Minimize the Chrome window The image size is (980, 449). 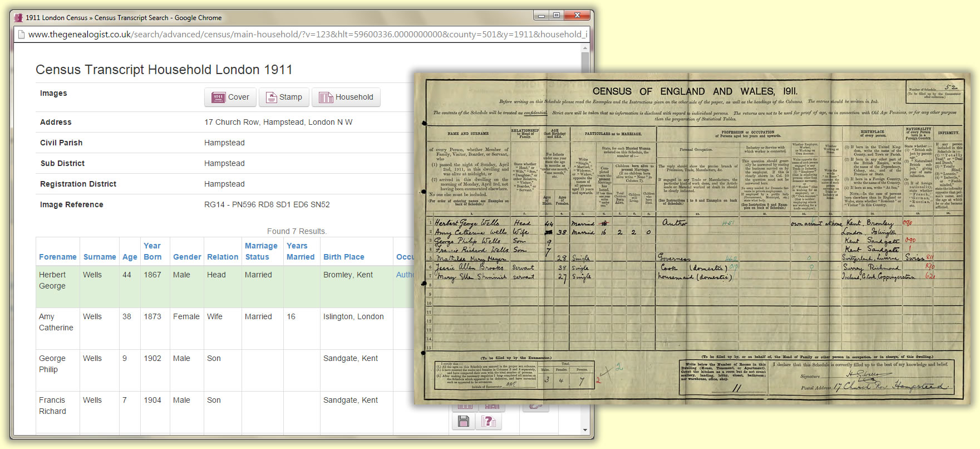541,16
